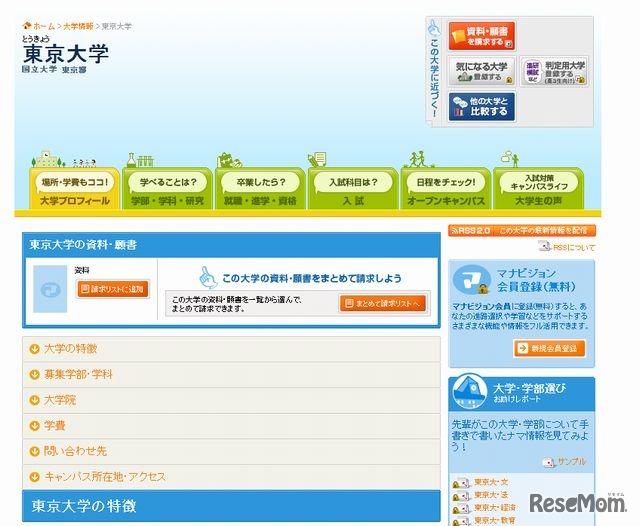The height and width of the screenshot is (526, 640).
Task: Click 判定用大学 登録する button
Action: pyautogui.click(x=554, y=71)
